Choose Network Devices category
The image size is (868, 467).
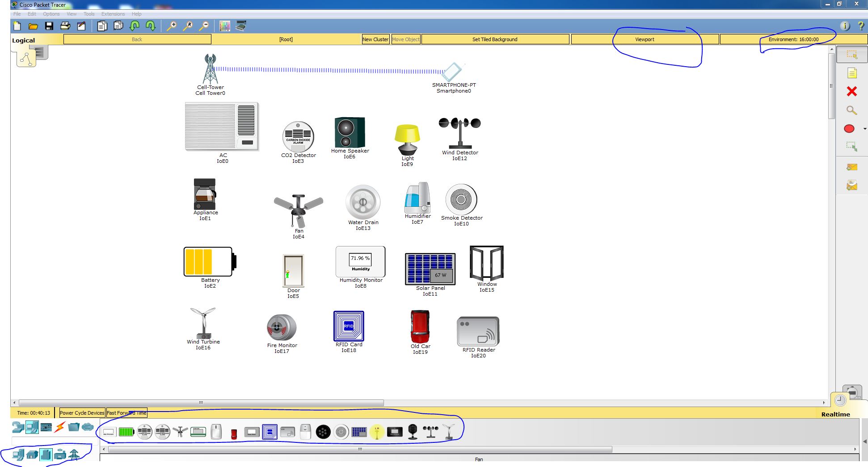point(18,427)
